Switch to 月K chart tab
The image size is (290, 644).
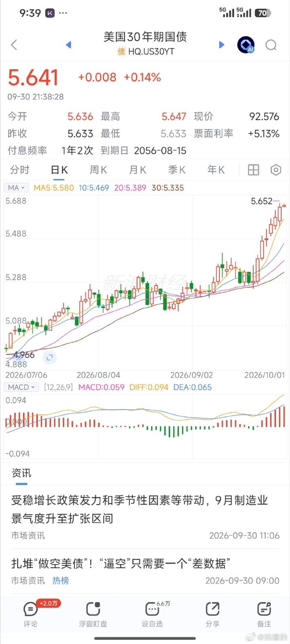(137, 170)
